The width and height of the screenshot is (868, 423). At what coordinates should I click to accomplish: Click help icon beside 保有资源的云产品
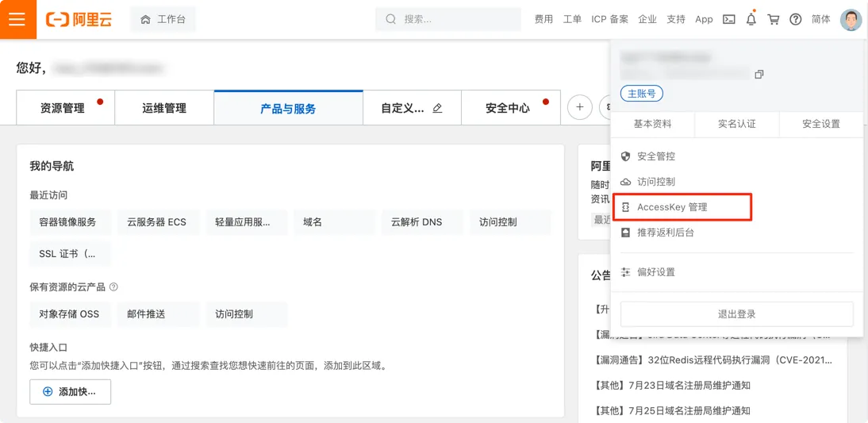click(114, 287)
